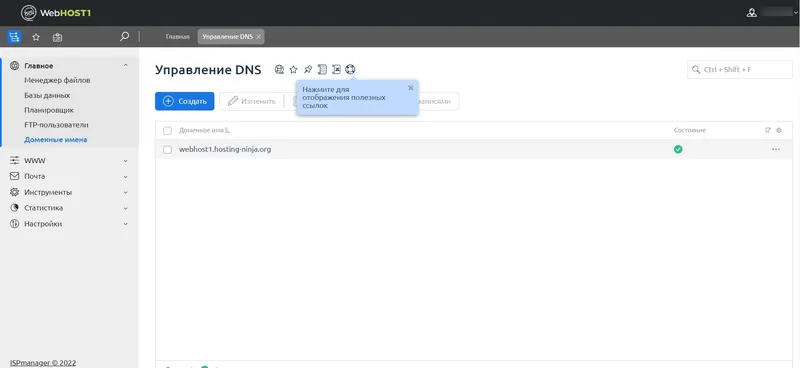Click green status checkmark for webhost1.hosting-ninja.org
Viewport: 800px width, 368px height.
pyautogui.click(x=678, y=150)
